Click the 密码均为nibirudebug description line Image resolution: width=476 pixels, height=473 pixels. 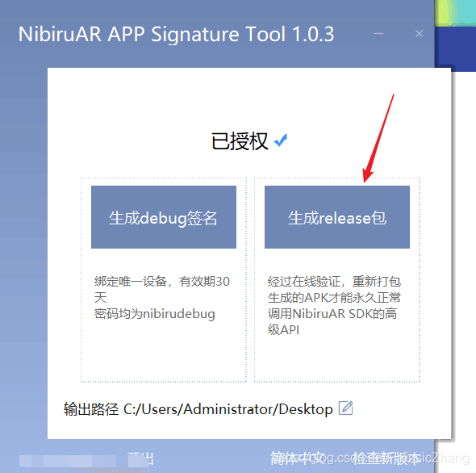coord(155,313)
